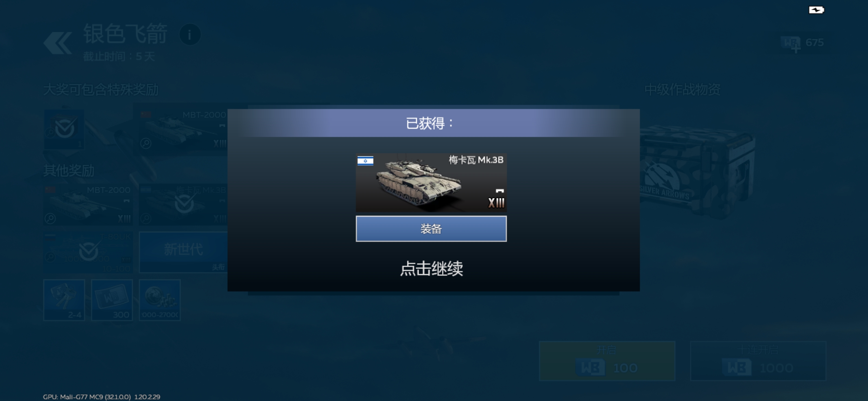The image size is (868, 401).
Task: Select the 新世代 title reward tile
Action: pyautogui.click(x=183, y=252)
